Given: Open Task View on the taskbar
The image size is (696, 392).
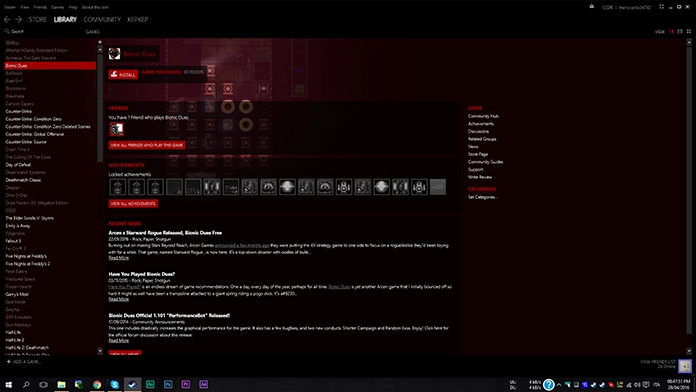Looking at the screenshot, I should pyautogui.click(x=44, y=384).
